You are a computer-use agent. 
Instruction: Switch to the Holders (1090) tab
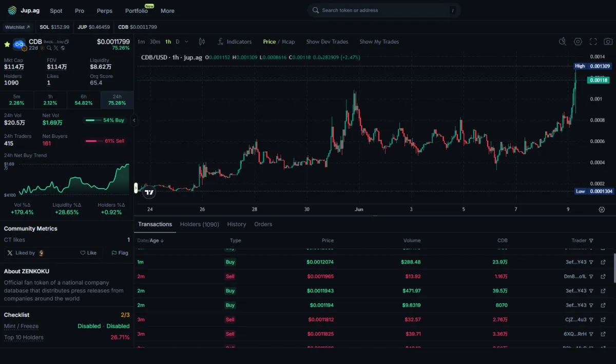point(199,224)
